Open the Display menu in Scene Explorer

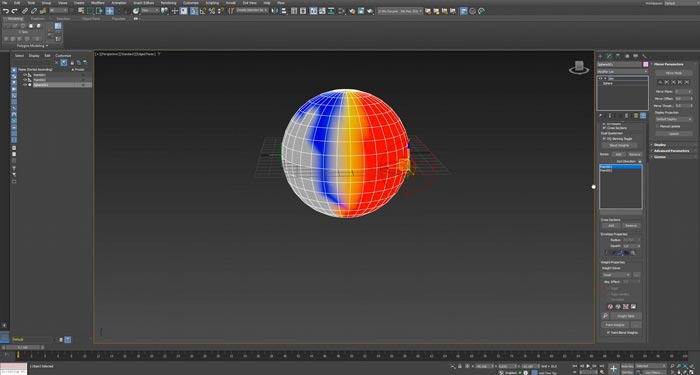(34, 56)
